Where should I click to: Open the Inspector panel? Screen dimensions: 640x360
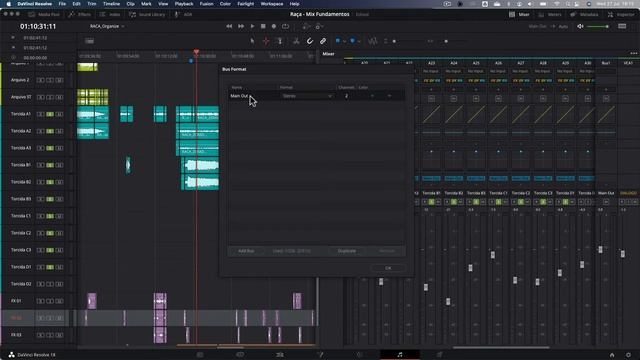tap(621, 14)
